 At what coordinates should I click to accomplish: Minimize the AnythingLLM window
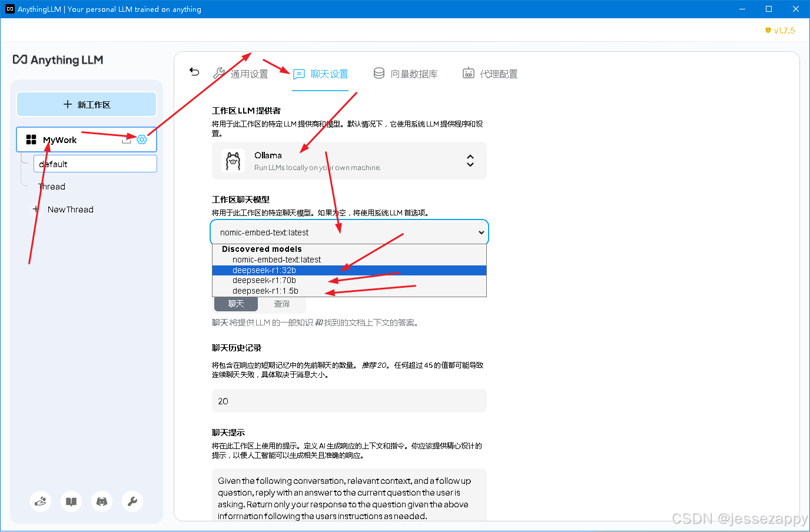742,9
